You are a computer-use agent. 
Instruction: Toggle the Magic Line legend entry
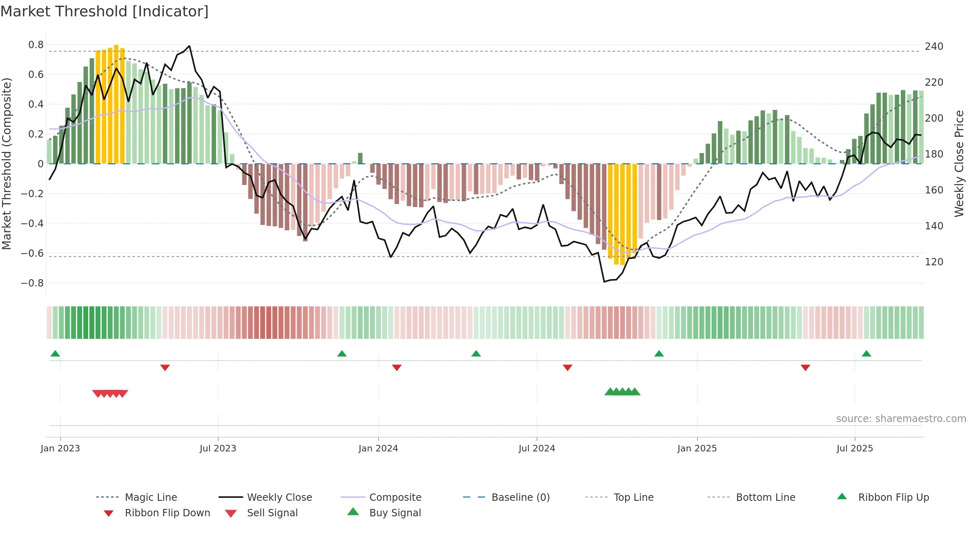(x=137, y=497)
